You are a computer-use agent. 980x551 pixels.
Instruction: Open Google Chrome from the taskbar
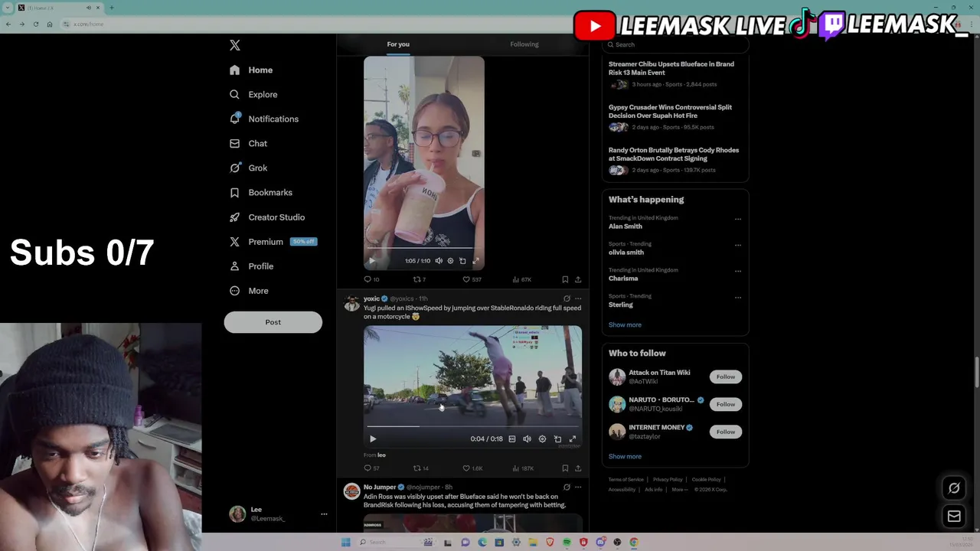(x=634, y=543)
